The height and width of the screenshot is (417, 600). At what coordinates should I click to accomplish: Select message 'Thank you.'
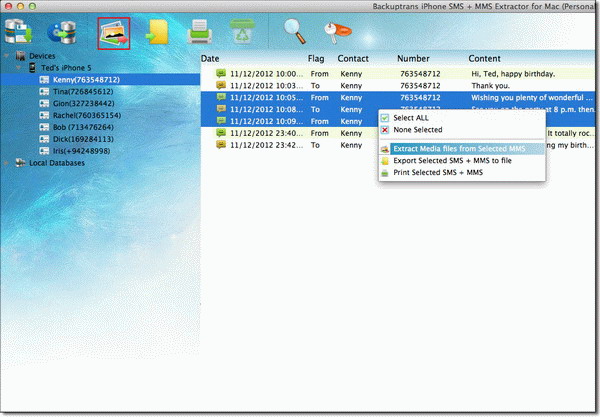pos(491,86)
